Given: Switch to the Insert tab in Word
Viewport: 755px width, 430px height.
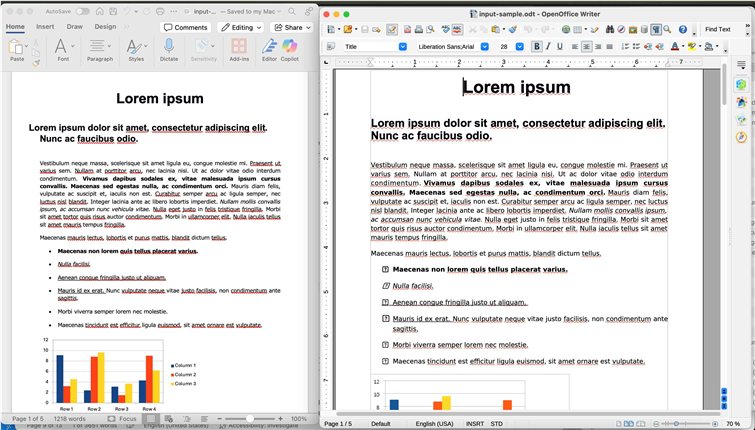Looking at the screenshot, I should [45, 27].
